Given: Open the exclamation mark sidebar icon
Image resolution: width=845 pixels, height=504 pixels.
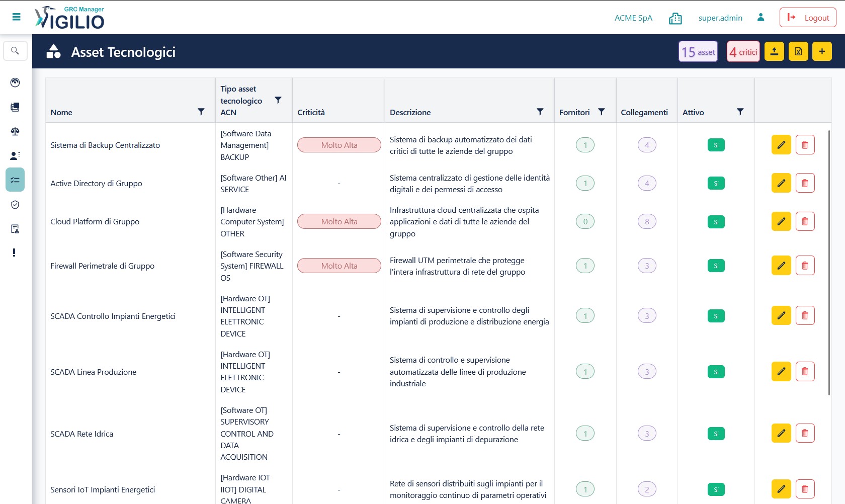Looking at the screenshot, I should (14, 253).
